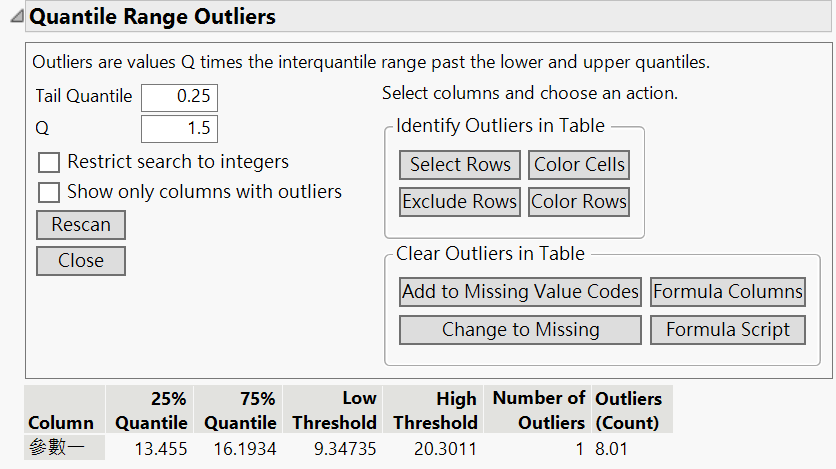Image resolution: width=836 pixels, height=469 pixels.
Task: Click the Color Cells button
Action: click(x=579, y=165)
